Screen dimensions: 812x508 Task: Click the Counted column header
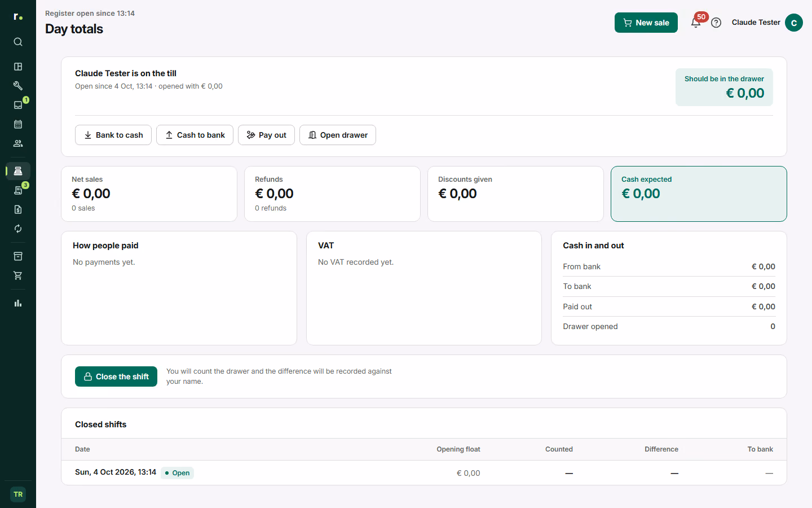pyautogui.click(x=559, y=449)
